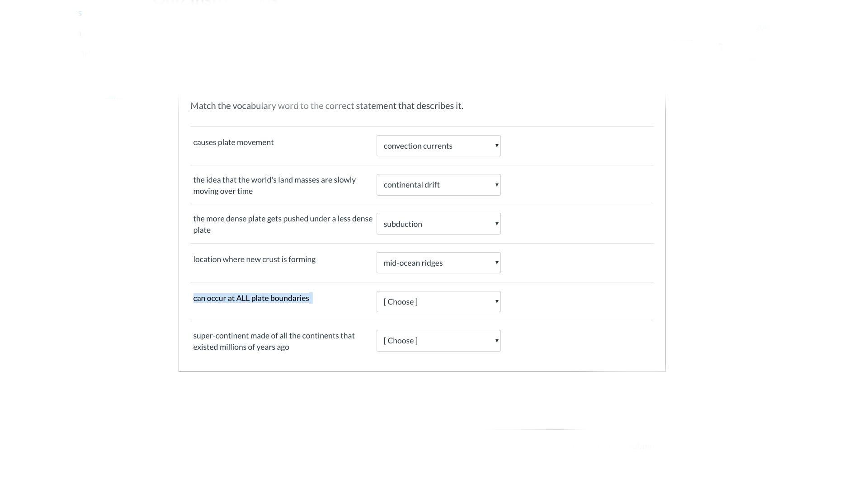Click 'location where new crust is forming' text
Viewport: 868px width, 488px height.
(254, 259)
